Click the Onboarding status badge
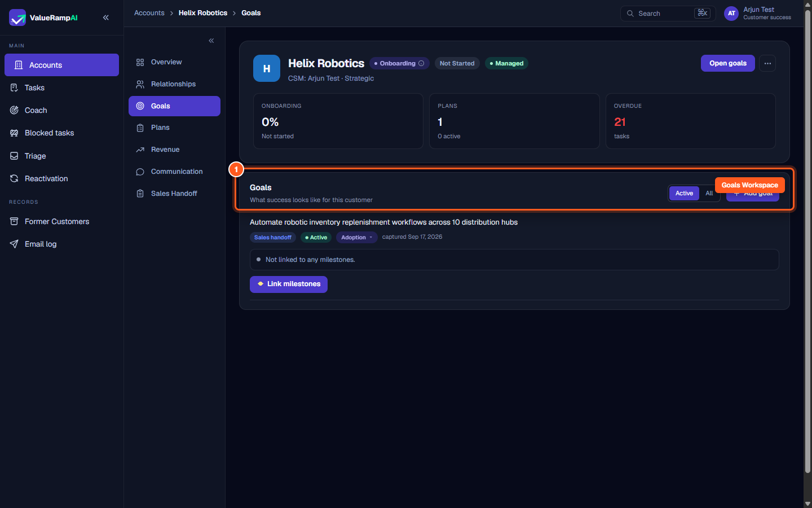 [x=399, y=63]
